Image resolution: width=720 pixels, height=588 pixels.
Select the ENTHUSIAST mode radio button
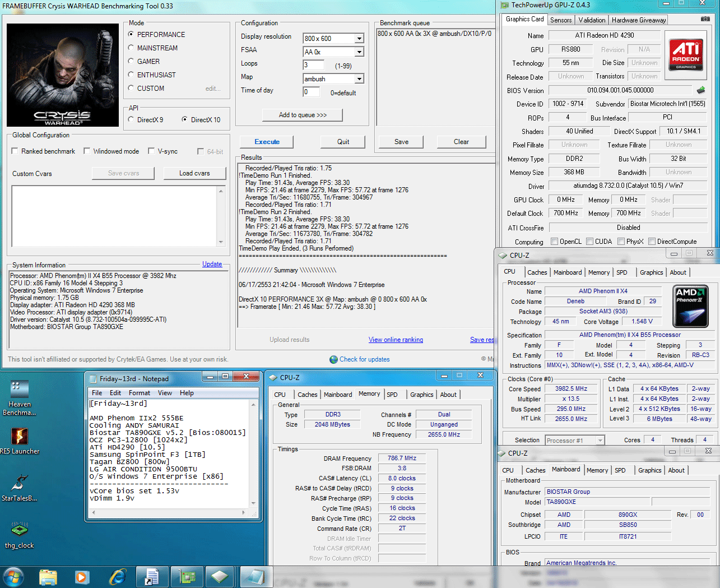[x=131, y=75]
